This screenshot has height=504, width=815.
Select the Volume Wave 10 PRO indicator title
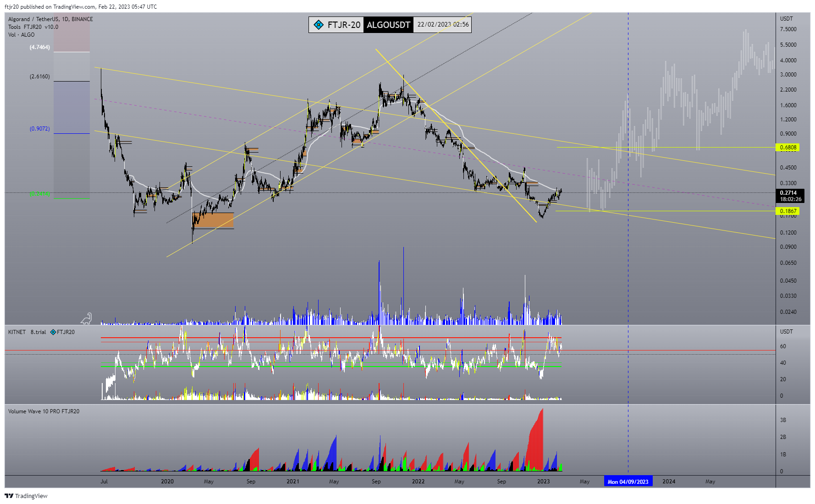pos(44,411)
